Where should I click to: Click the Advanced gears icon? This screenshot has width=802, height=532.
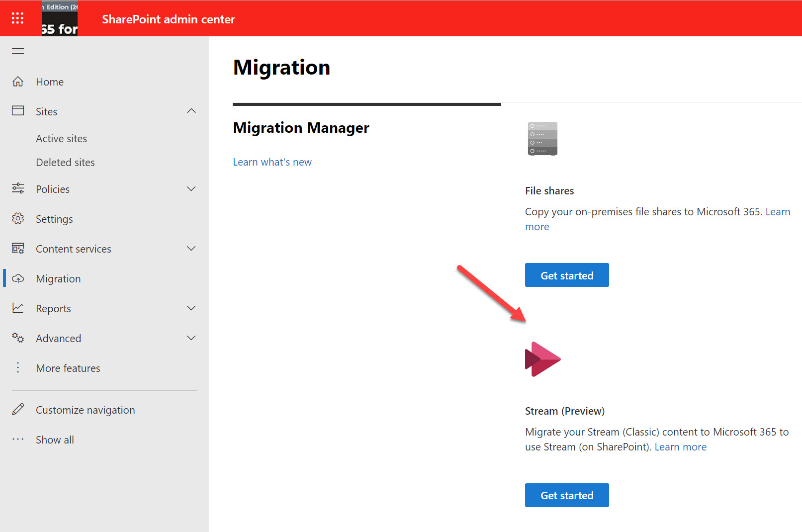[18, 338]
